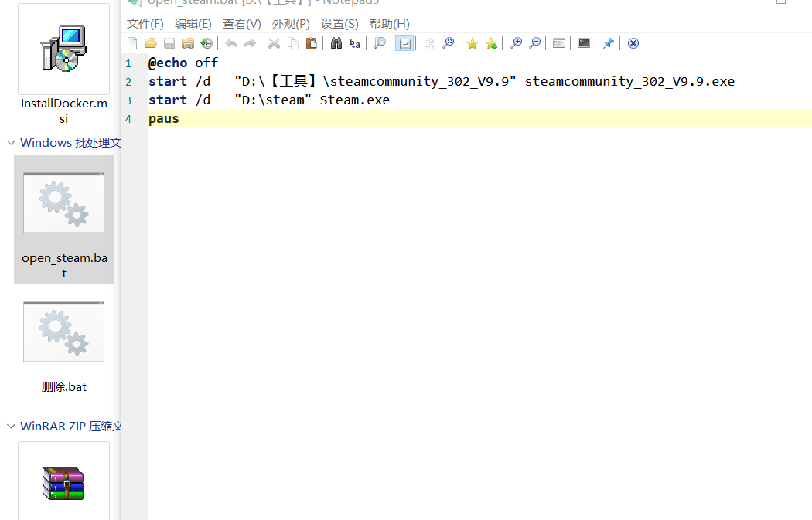Click the greyed-out document tree icon
This screenshot has height=520, width=812.
tap(428, 43)
